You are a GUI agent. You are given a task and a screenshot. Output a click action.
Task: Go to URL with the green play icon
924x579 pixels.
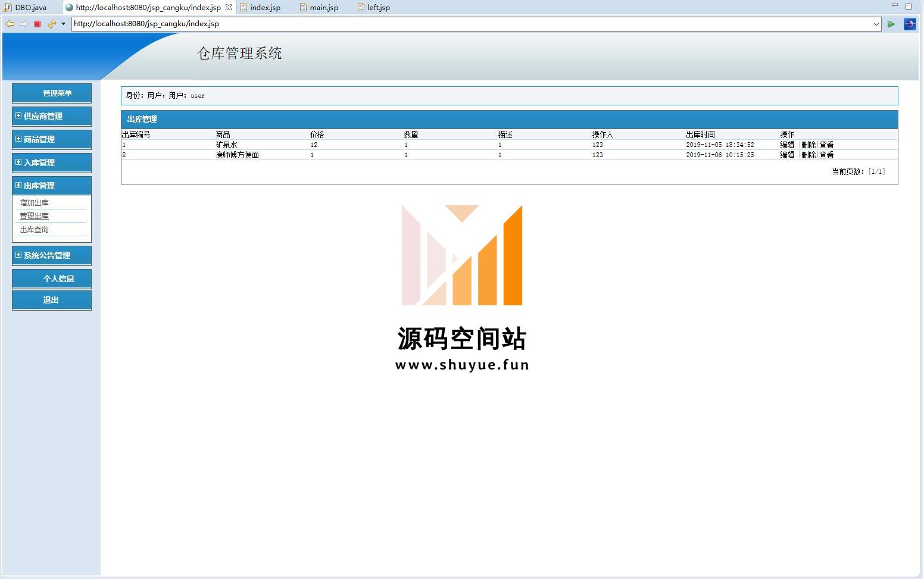pos(891,24)
